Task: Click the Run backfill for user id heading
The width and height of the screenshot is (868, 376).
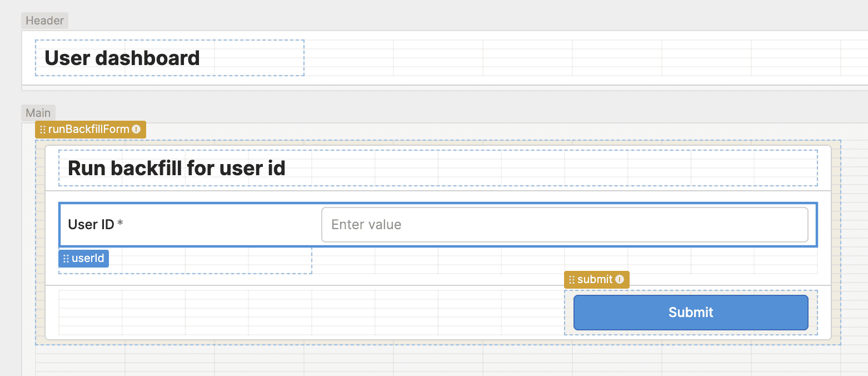Action: (176, 167)
